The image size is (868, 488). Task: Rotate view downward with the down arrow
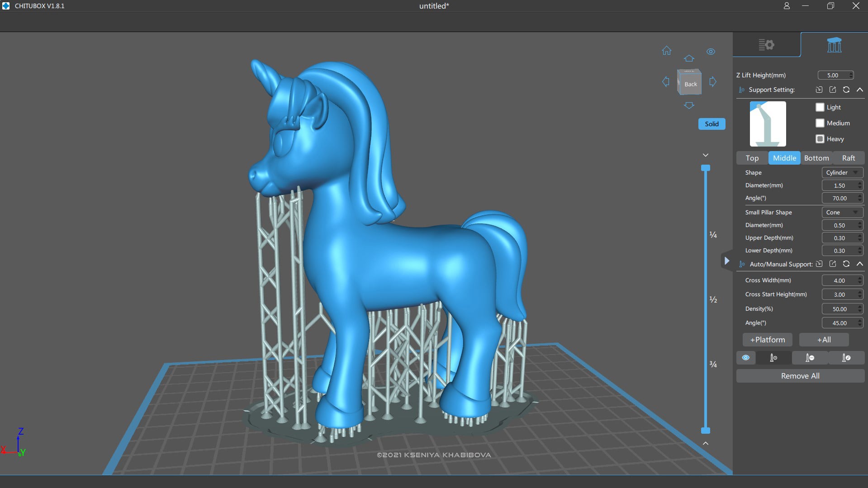point(689,105)
